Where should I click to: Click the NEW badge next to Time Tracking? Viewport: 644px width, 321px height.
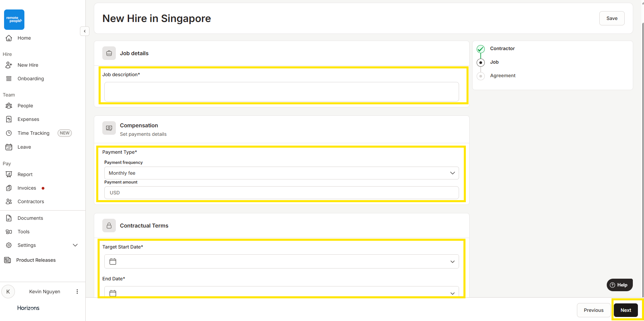(65, 133)
